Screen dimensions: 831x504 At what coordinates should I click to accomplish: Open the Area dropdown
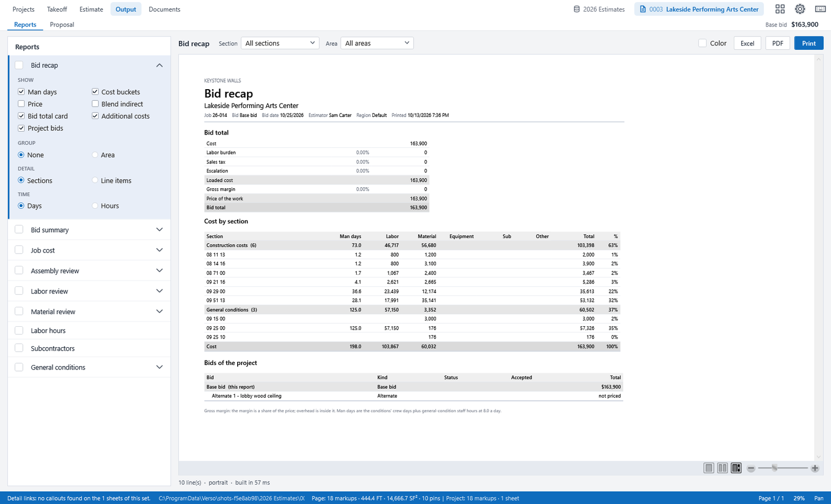[377, 43]
